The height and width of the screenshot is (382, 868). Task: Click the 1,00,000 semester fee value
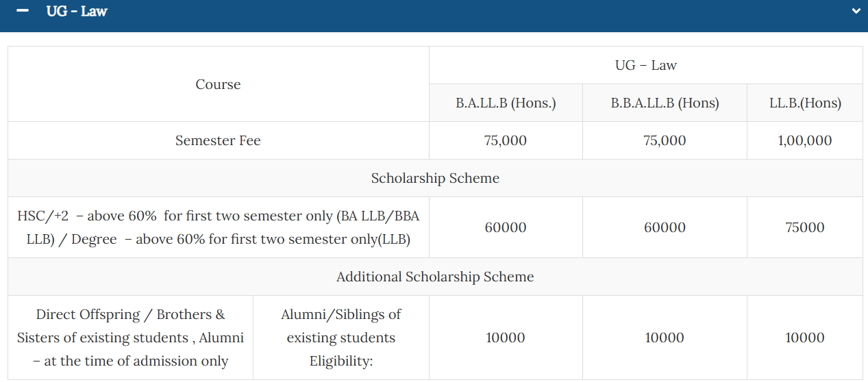point(805,140)
